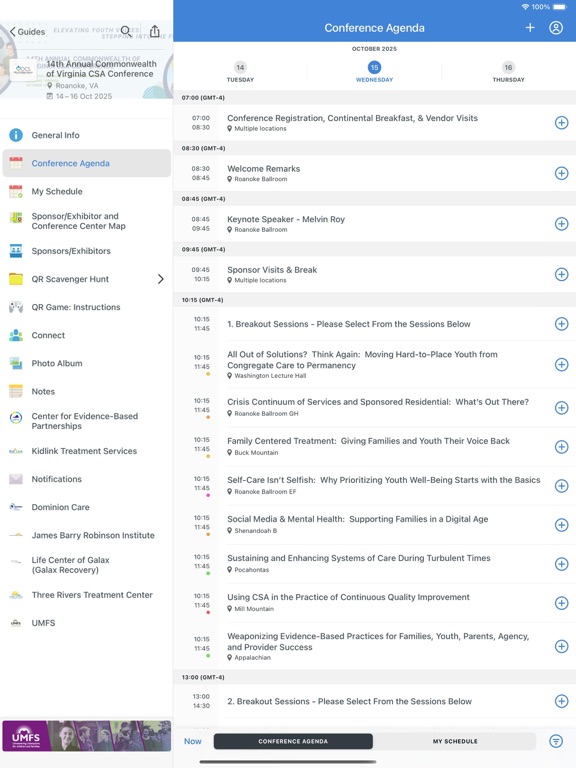This screenshot has height=768, width=576.
Task: Open James Barry Robinson Institute
Action: point(87,535)
